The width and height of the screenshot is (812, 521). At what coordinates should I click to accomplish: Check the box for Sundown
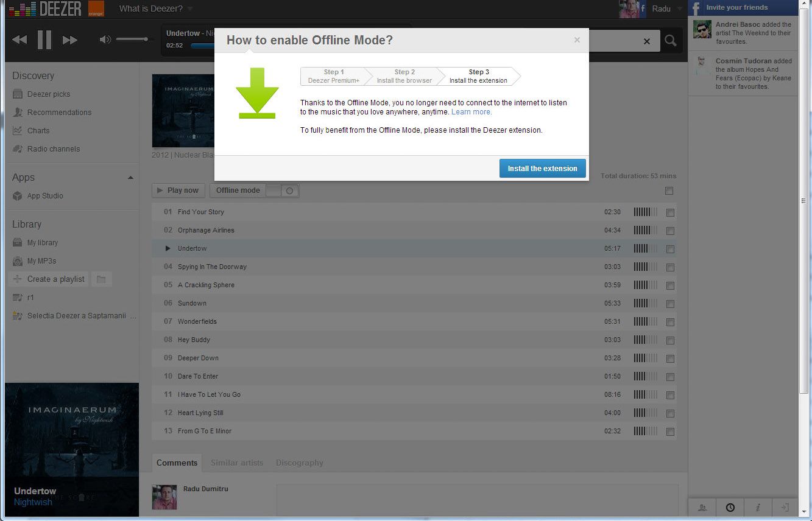[x=670, y=304]
